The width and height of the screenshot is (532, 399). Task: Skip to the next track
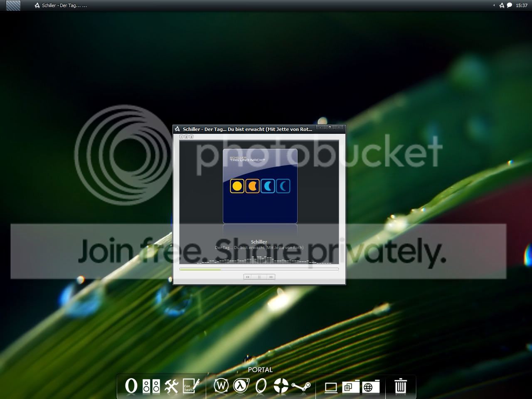coord(271,277)
